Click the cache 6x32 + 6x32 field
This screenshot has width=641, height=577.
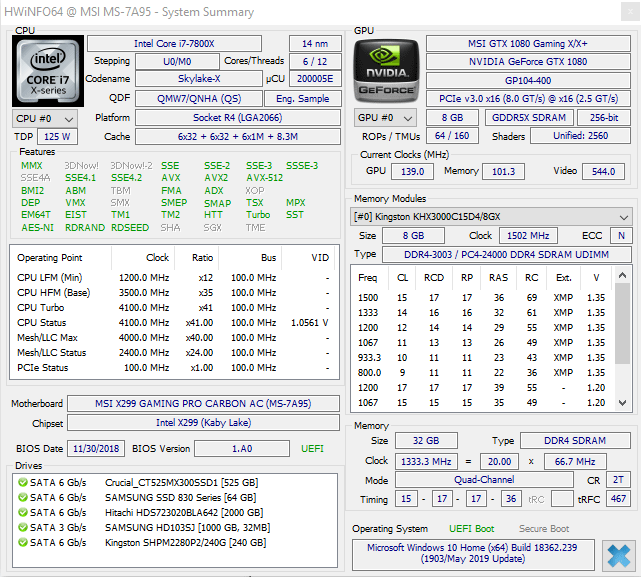click(238, 137)
